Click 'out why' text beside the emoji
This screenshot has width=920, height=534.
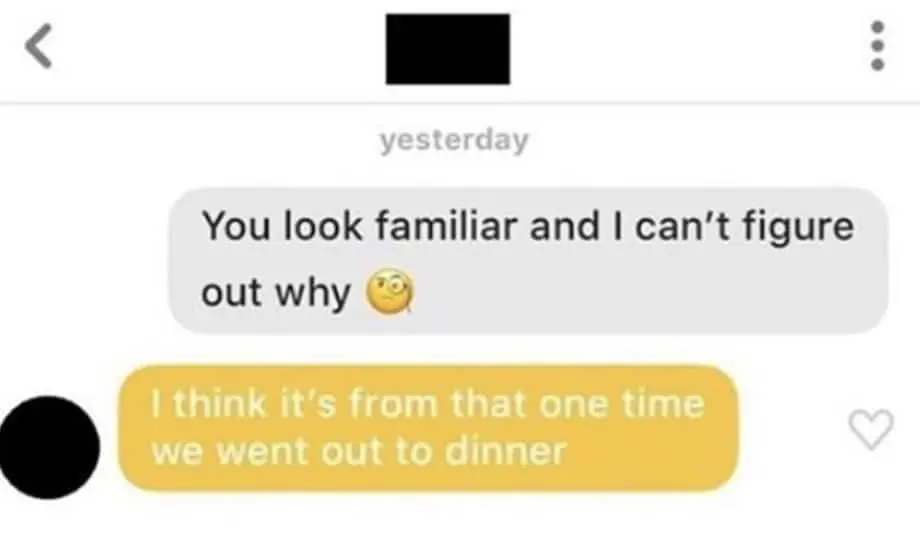[276, 293]
